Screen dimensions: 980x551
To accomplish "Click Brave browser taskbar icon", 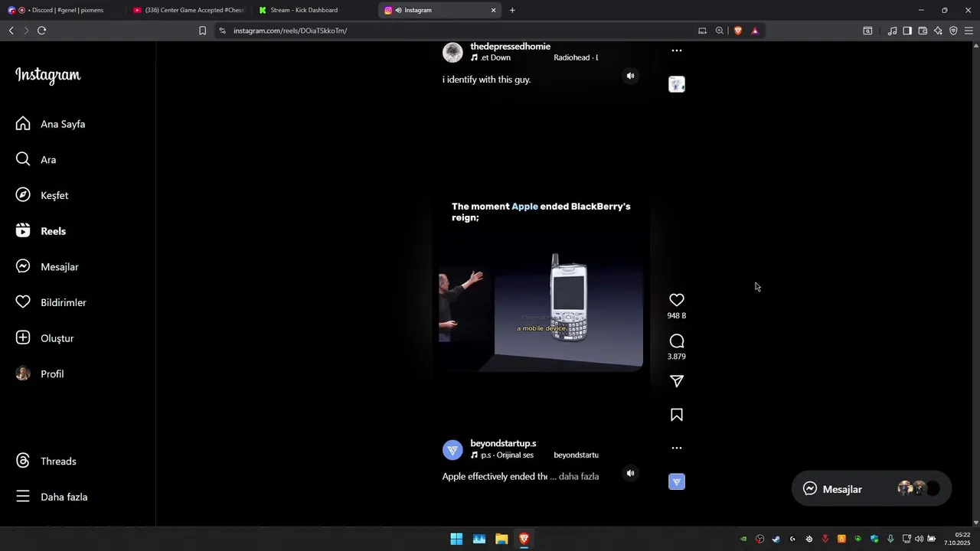I will (524, 539).
